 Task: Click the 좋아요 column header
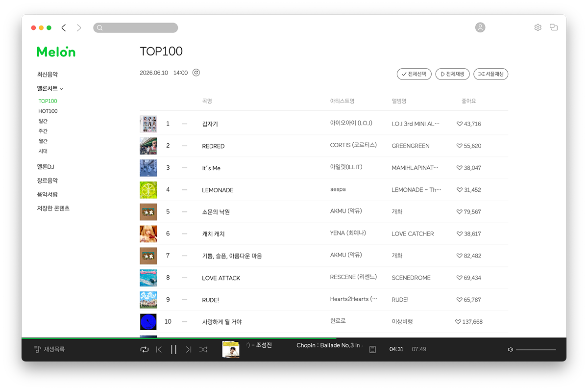click(469, 101)
